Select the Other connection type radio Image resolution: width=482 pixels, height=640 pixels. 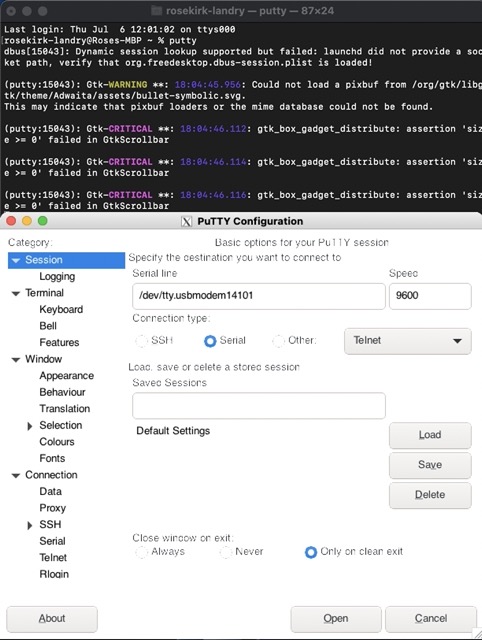click(278, 340)
